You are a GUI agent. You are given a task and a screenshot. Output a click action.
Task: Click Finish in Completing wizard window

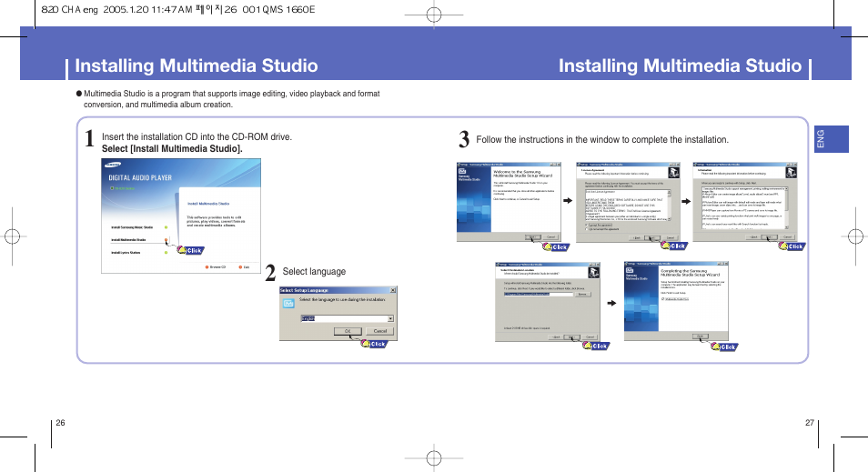[x=701, y=336]
